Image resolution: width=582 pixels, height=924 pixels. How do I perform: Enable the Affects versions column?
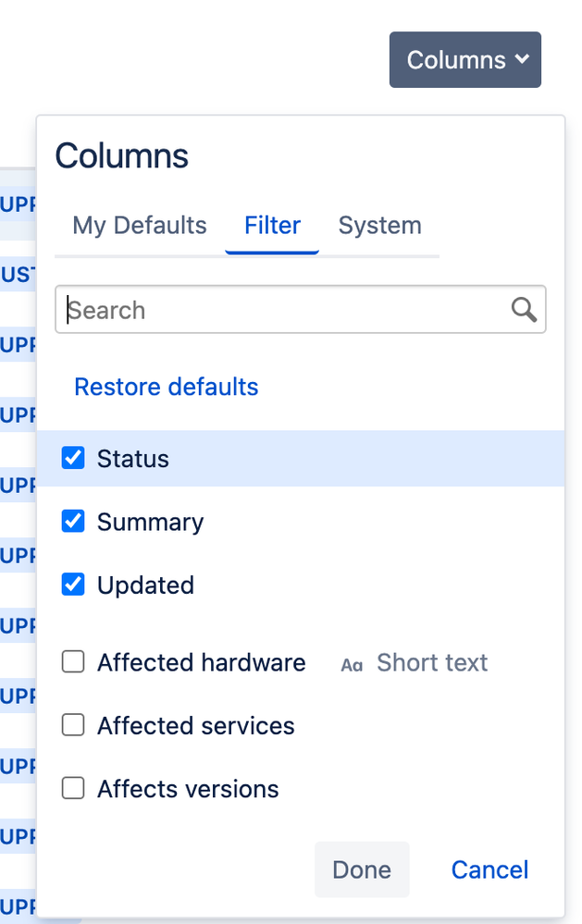[73, 788]
